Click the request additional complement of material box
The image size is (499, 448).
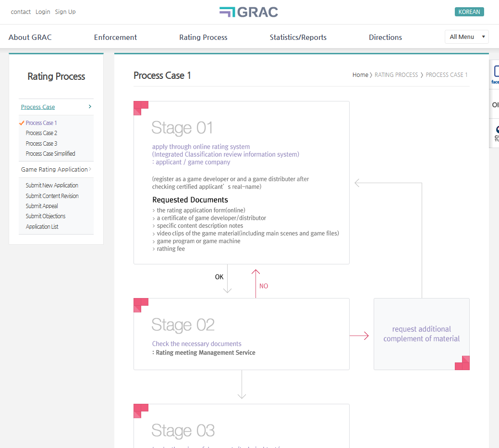[421, 334]
